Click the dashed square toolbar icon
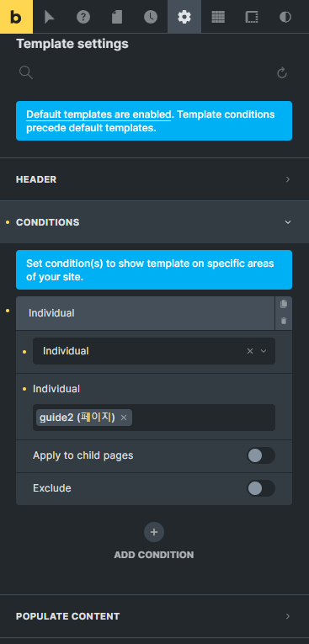This screenshot has height=644, width=309. (252, 17)
